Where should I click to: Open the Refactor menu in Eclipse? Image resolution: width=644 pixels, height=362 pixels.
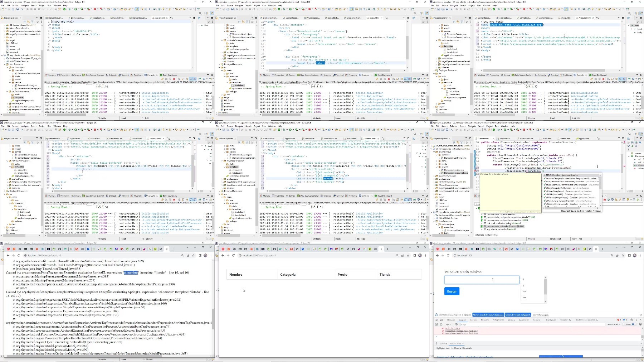click(453, 126)
